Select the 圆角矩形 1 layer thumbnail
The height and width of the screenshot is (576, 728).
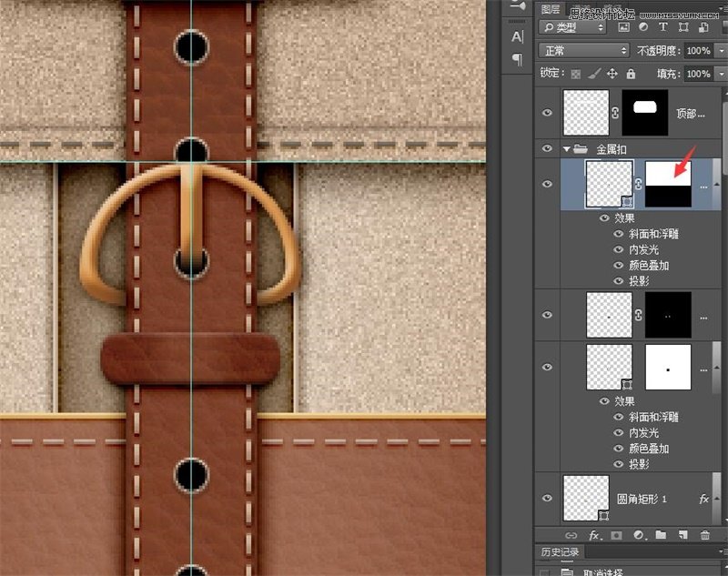(586, 498)
